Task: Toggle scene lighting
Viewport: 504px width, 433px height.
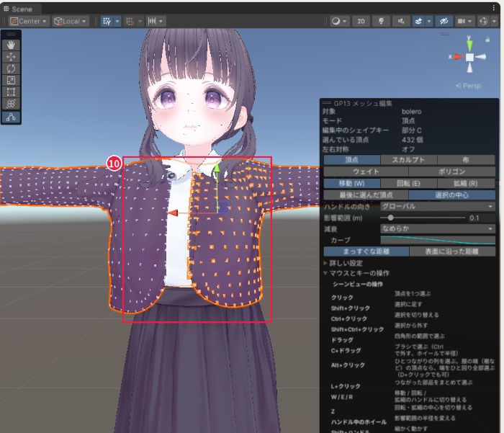Action: (381, 21)
